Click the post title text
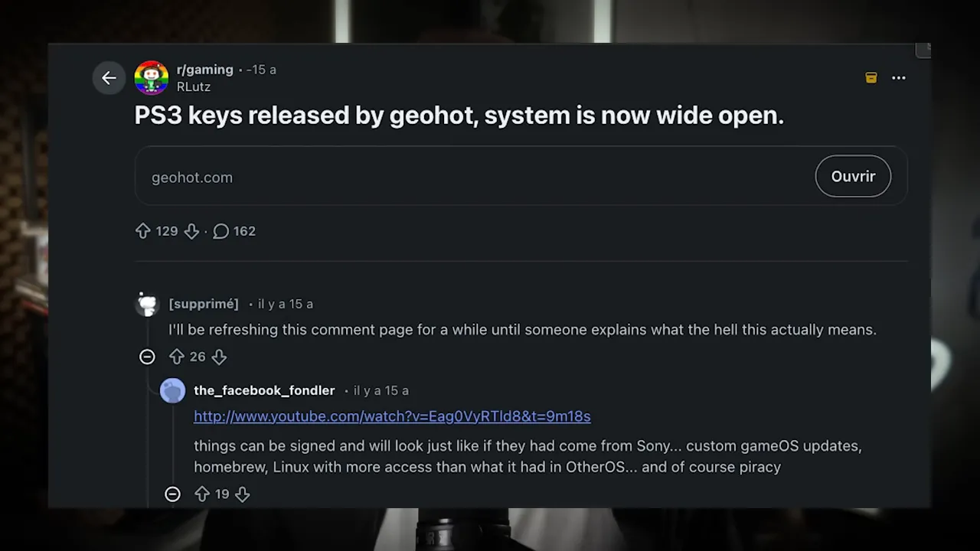 point(459,116)
